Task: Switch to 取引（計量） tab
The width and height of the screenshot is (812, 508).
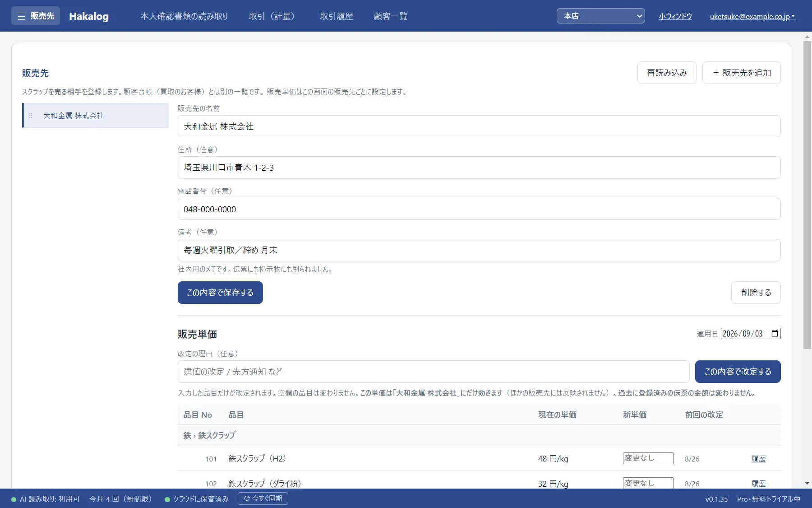Action: 274,16
